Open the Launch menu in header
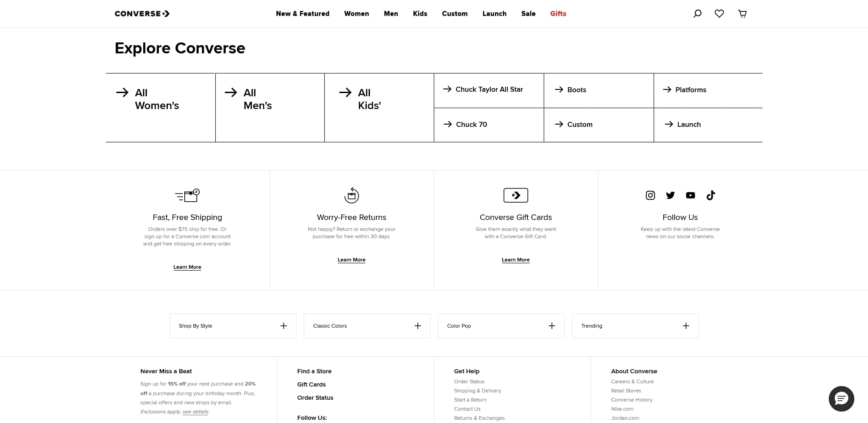The width and height of the screenshot is (868, 423). (494, 14)
